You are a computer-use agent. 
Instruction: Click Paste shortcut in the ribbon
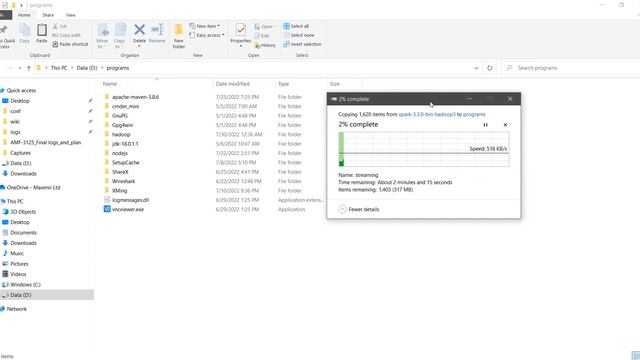click(70, 44)
